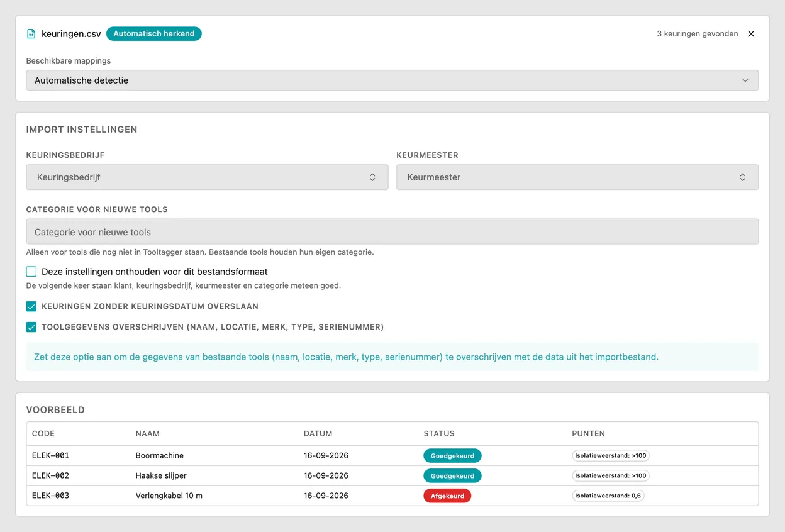Expand the Keurmeester selector
The height and width of the screenshot is (532, 785).
click(577, 177)
